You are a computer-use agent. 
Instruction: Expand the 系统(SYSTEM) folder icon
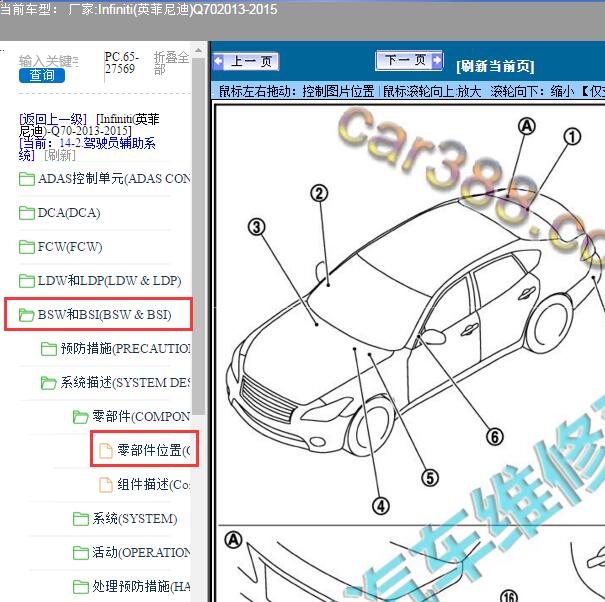point(81,519)
